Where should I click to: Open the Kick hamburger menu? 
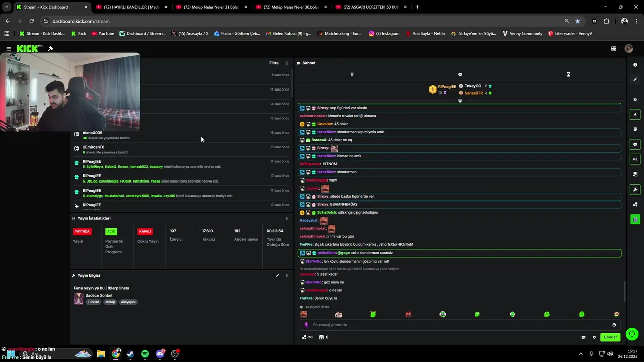click(9, 49)
